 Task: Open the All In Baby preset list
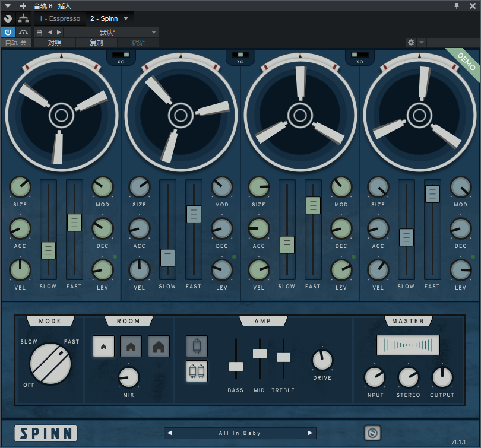point(239,433)
